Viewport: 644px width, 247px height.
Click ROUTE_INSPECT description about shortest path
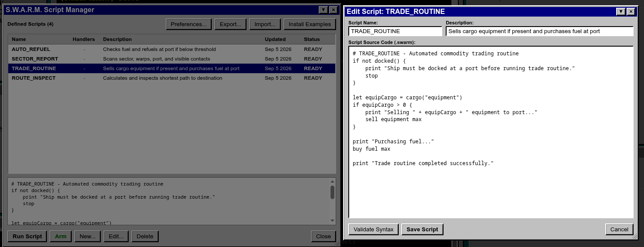coord(163,78)
